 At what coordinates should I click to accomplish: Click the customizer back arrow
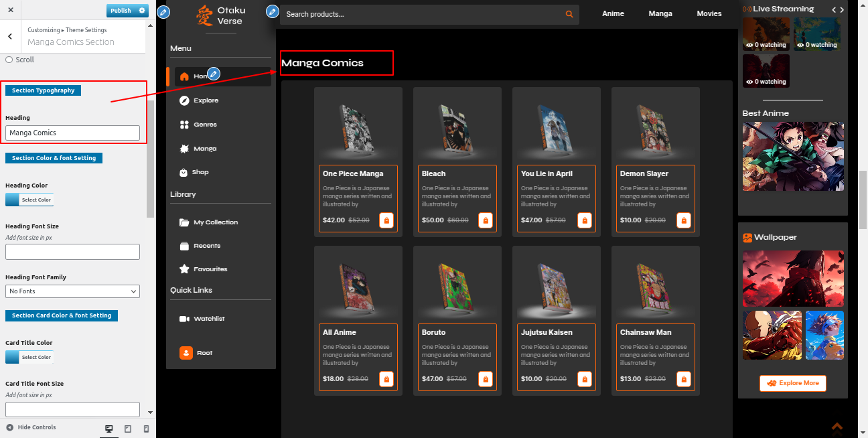click(x=10, y=37)
